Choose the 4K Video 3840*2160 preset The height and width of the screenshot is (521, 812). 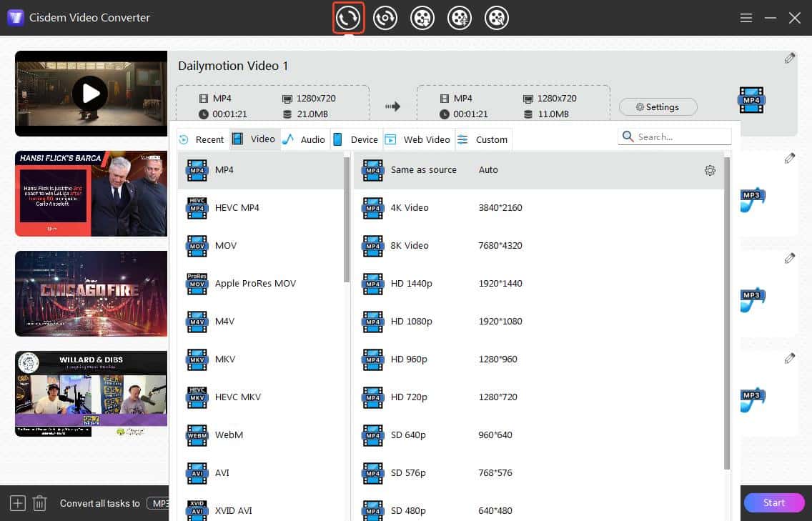pyautogui.click(x=427, y=207)
